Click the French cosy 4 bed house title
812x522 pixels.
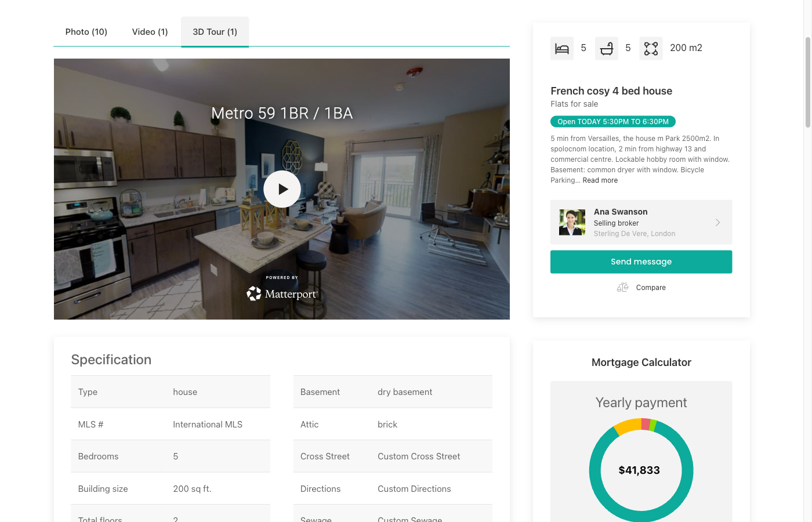pos(611,91)
